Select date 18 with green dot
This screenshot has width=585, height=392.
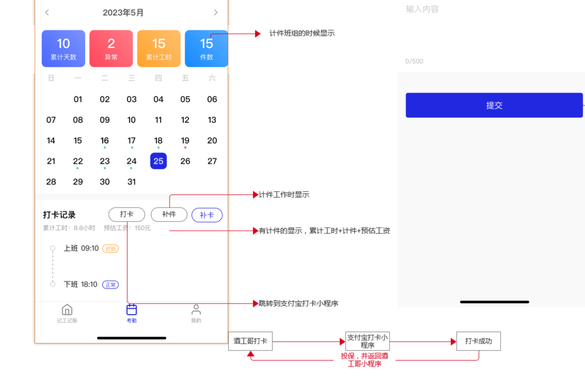pyautogui.click(x=159, y=140)
